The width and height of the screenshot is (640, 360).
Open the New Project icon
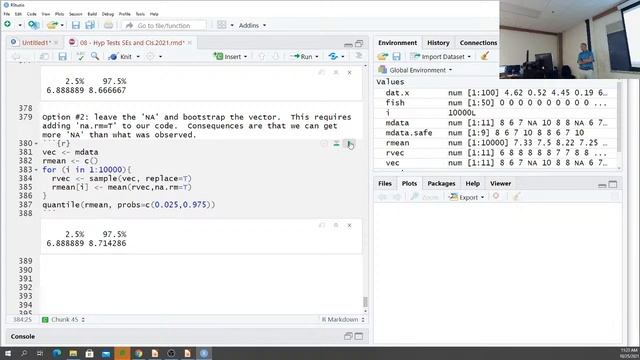coord(33,25)
